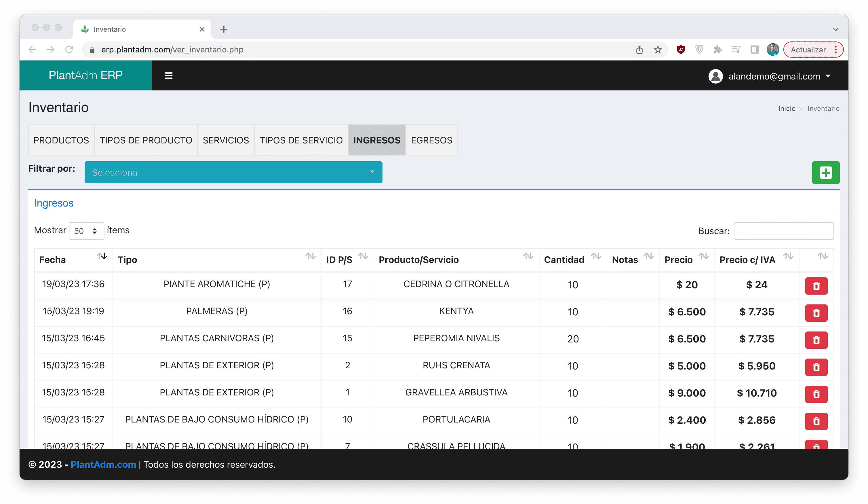Delete the KENTYA ingreso row
868x504 pixels.
tap(816, 313)
